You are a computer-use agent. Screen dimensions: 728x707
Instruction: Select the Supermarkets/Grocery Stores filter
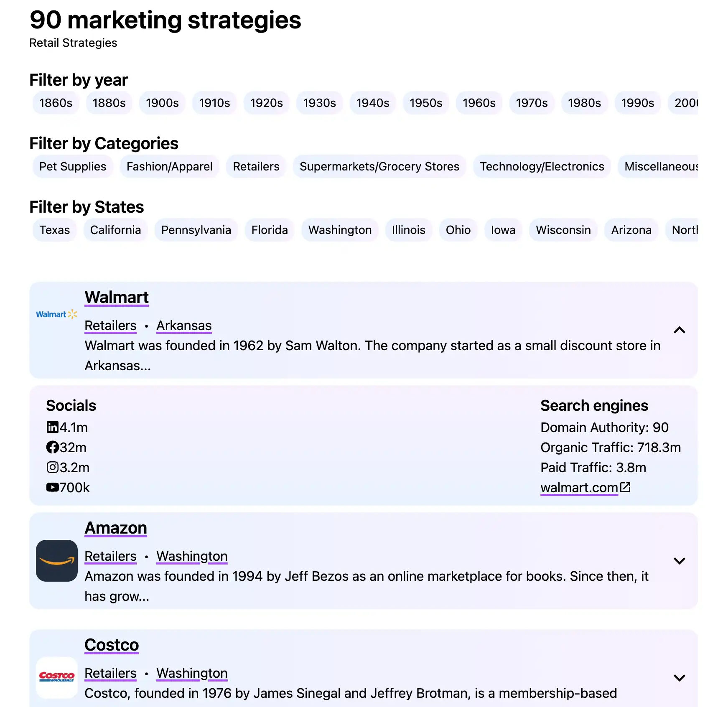pyautogui.click(x=379, y=166)
